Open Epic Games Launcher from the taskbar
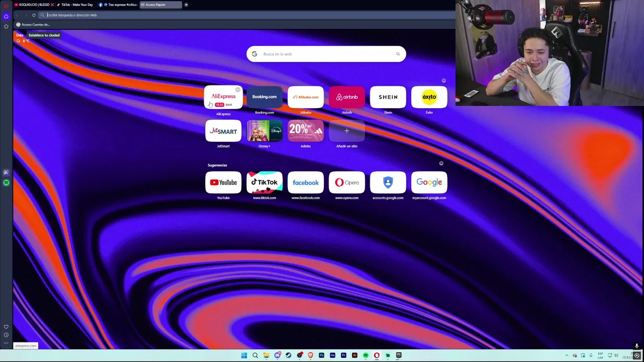The width and height of the screenshot is (644, 362). (399, 355)
